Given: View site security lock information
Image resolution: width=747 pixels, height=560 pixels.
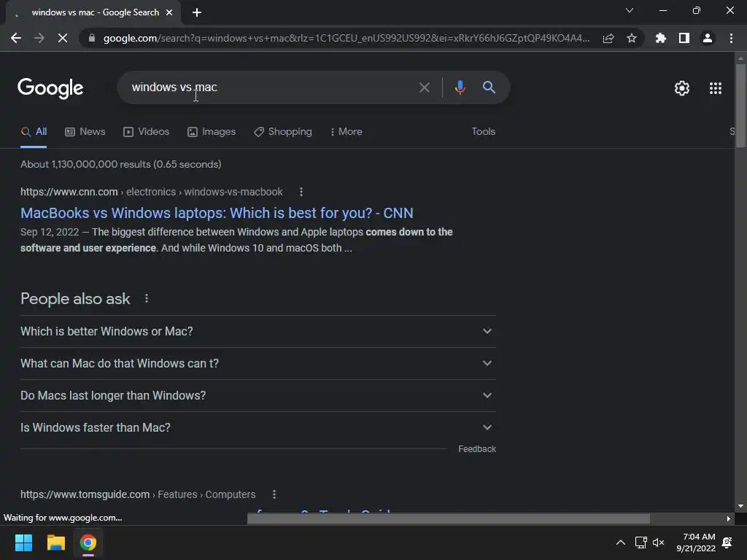Looking at the screenshot, I should click(91, 38).
